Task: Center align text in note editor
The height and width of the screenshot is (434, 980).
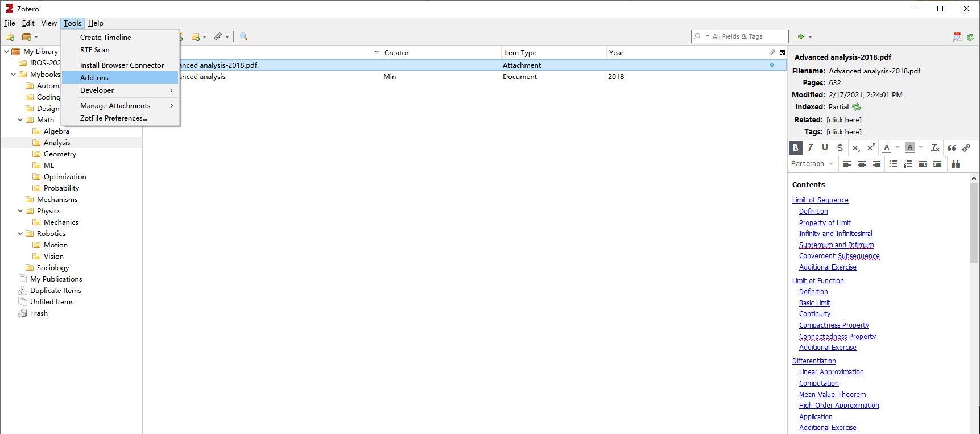Action: coord(862,164)
